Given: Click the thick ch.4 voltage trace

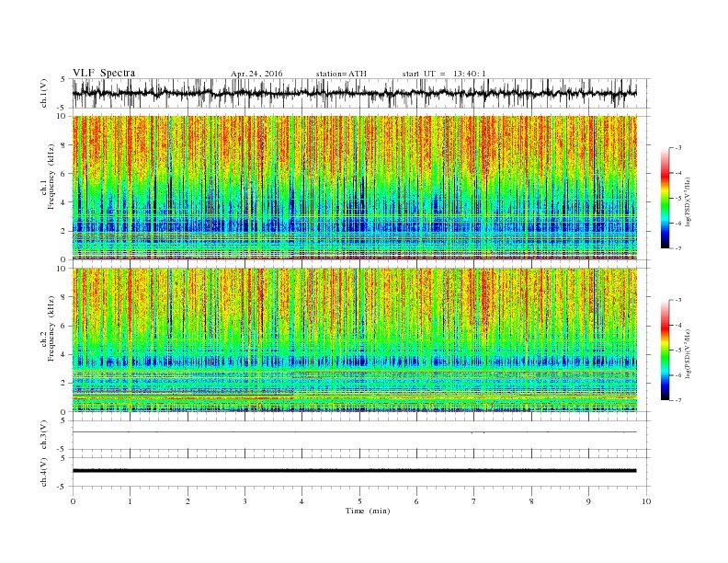Looking at the screenshot, I should (x=354, y=471).
